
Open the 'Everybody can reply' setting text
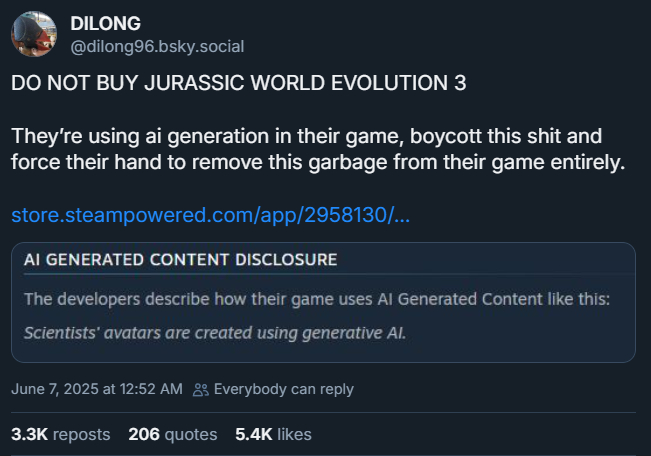283,389
